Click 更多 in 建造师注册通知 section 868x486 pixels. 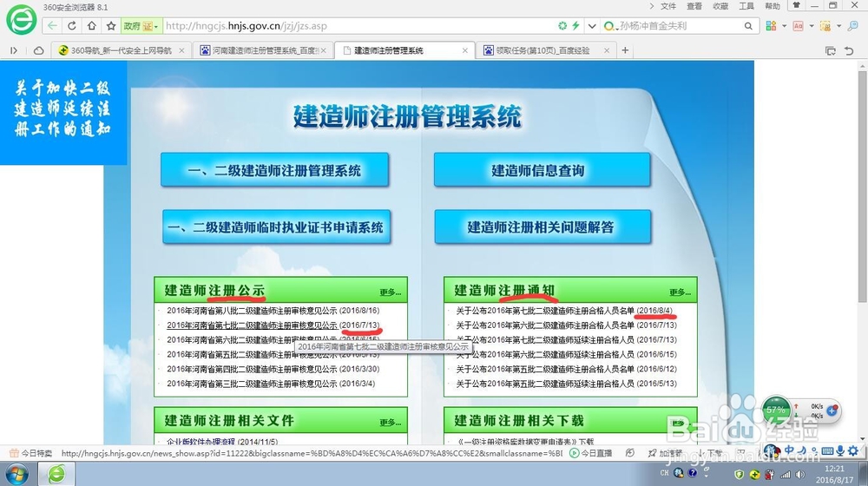click(x=681, y=292)
